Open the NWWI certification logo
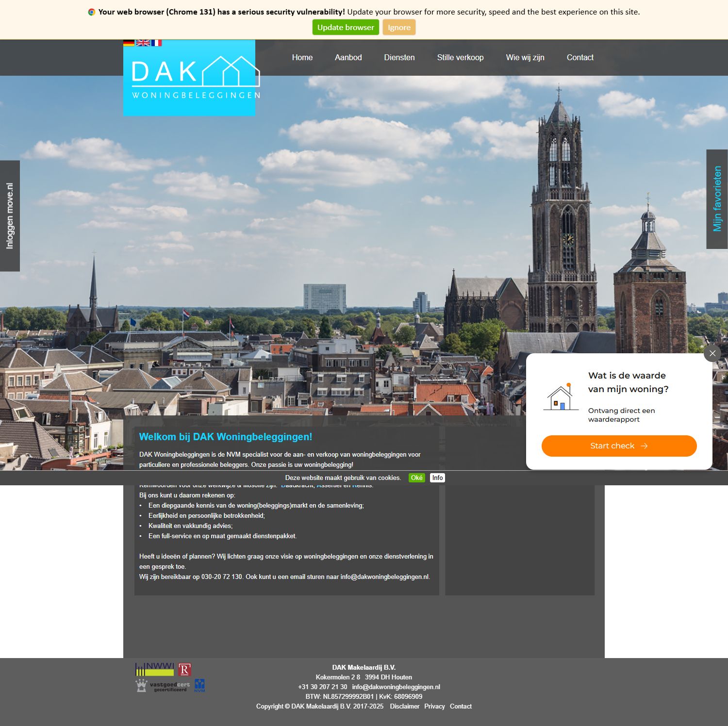The width and height of the screenshot is (728, 726). pos(154,669)
